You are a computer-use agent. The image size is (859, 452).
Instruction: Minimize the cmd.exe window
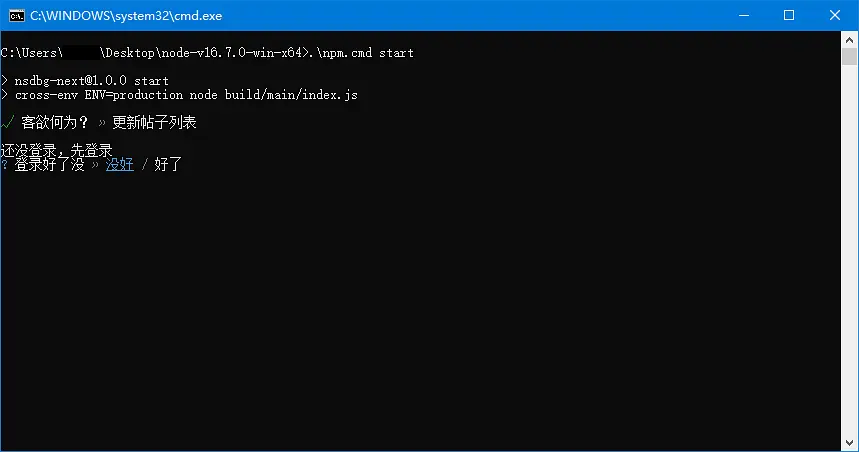(743, 15)
